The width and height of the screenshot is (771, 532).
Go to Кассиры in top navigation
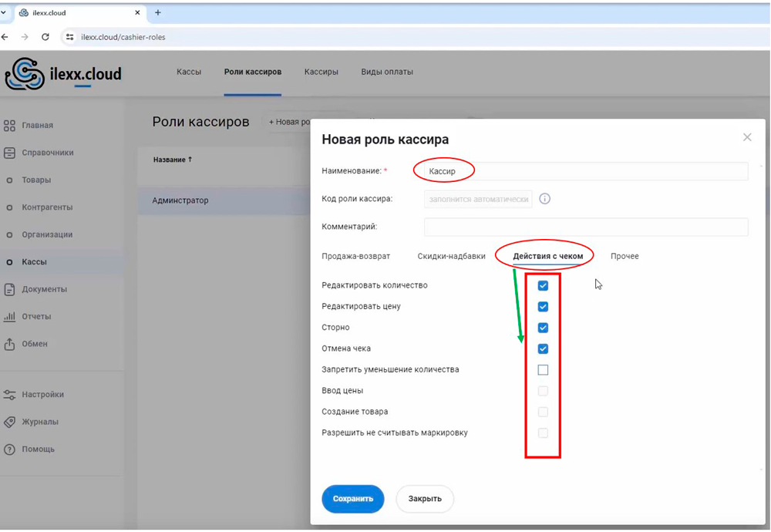pyautogui.click(x=321, y=72)
